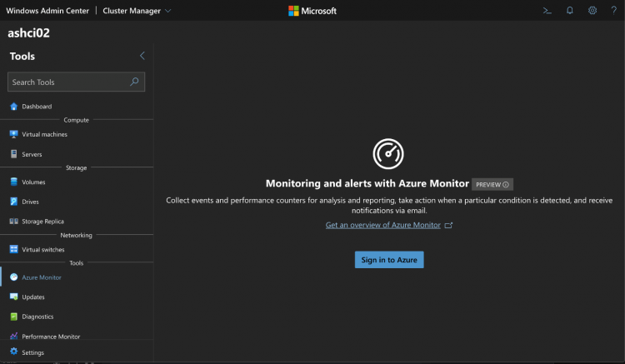Select Azure Monitor tool label
625x364 pixels.
coord(42,277)
